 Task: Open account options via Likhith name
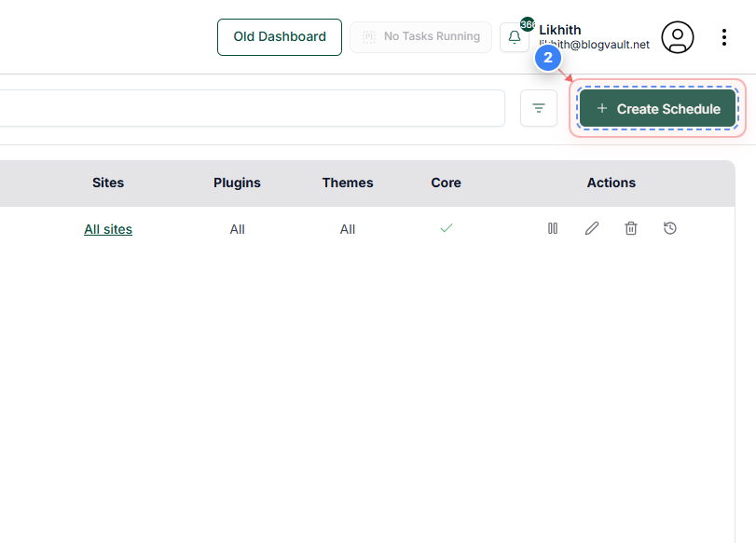[560, 29]
